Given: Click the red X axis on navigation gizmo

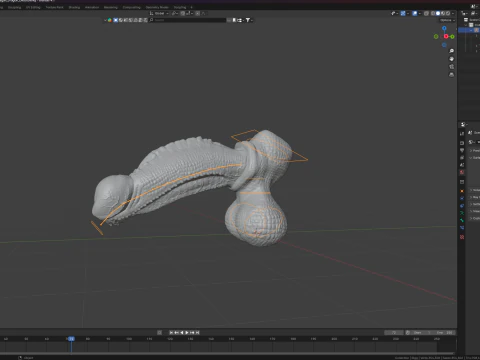Looking at the screenshot, I should pos(446,36).
